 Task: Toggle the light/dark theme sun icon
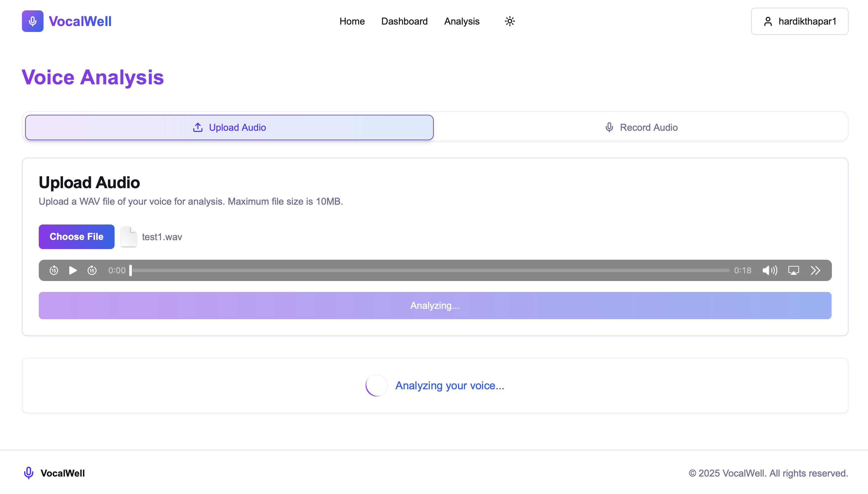[509, 21]
